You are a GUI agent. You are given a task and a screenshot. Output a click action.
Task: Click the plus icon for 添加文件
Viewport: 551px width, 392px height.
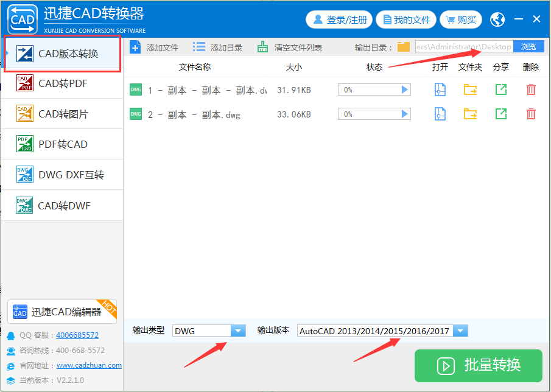135,47
